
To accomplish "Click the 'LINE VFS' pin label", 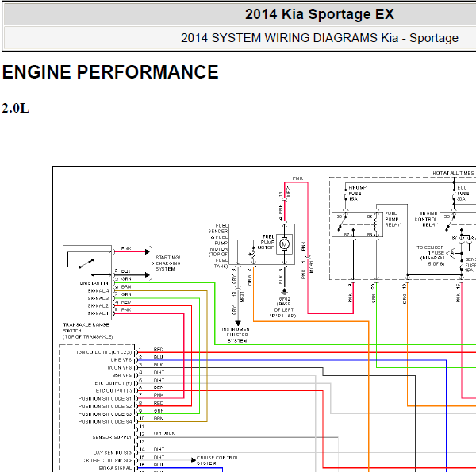I will [x=121, y=360].
